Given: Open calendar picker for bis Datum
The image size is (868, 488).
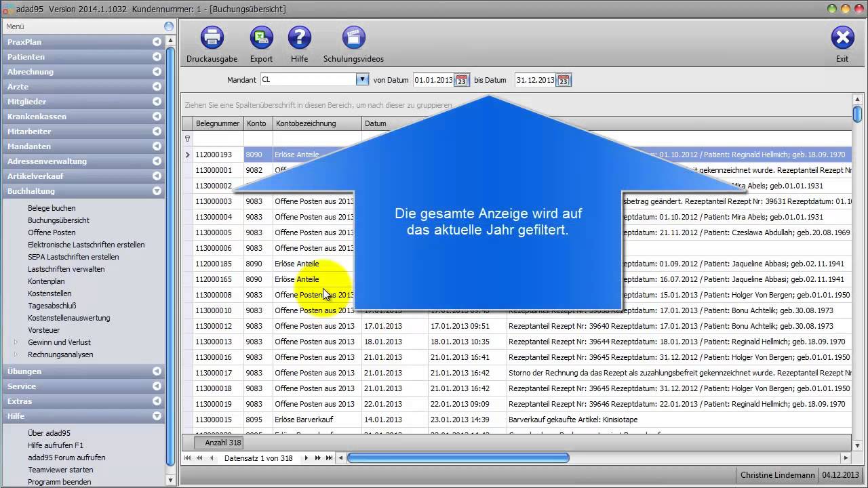Looking at the screenshot, I should [x=564, y=80].
